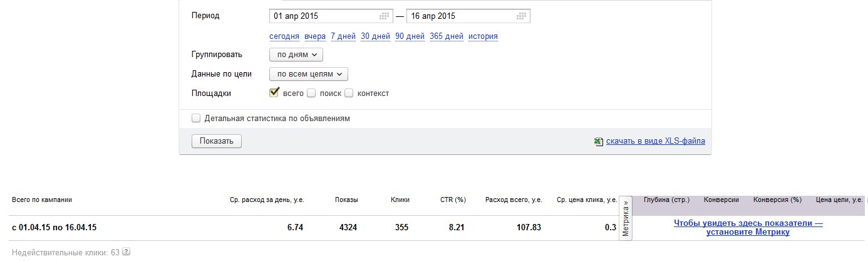Toggle detailed statistics by ads checkbox
Screen dimensions: 868x261
[x=196, y=118]
